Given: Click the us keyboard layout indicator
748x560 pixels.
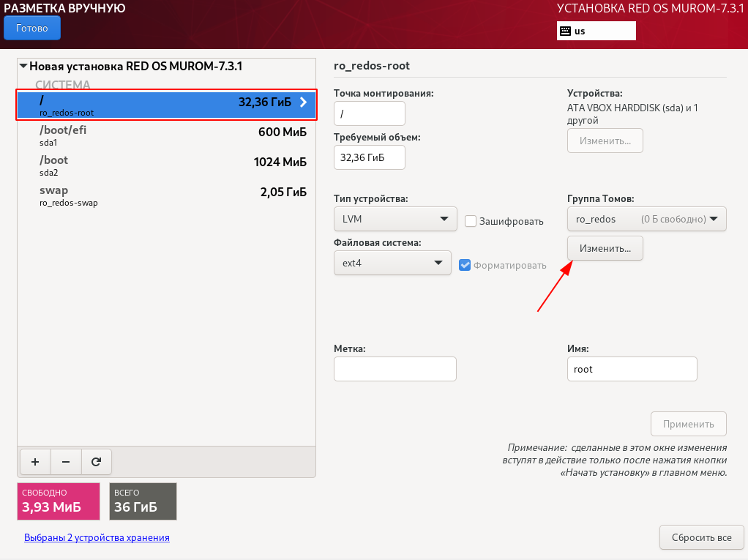Looking at the screenshot, I should (596, 31).
